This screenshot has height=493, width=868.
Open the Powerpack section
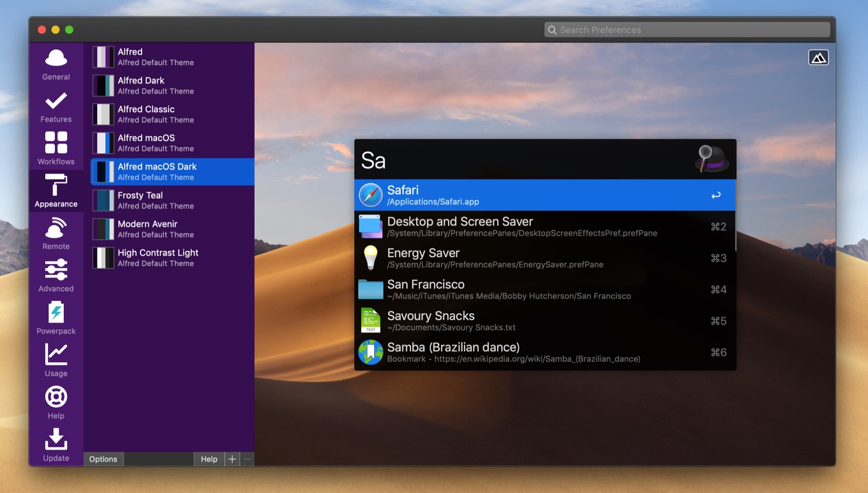click(x=56, y=318)
